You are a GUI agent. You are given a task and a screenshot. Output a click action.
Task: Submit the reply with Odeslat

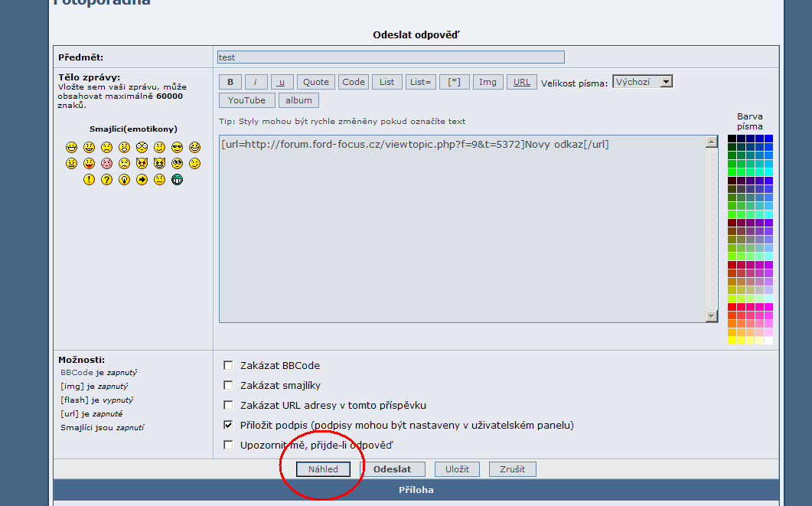392,469
